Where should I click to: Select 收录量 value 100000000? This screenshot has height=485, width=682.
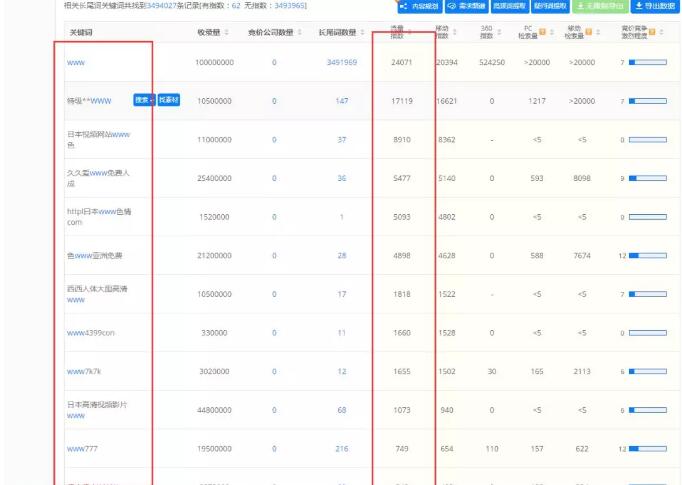214,63
